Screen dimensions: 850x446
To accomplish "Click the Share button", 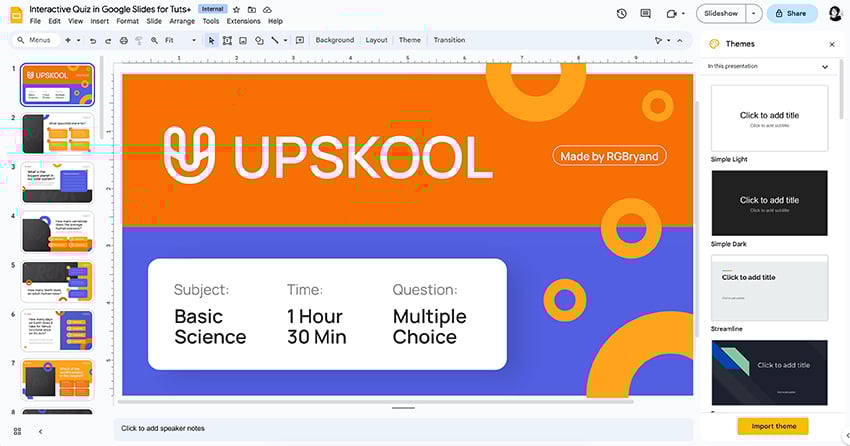I will 792,14.
